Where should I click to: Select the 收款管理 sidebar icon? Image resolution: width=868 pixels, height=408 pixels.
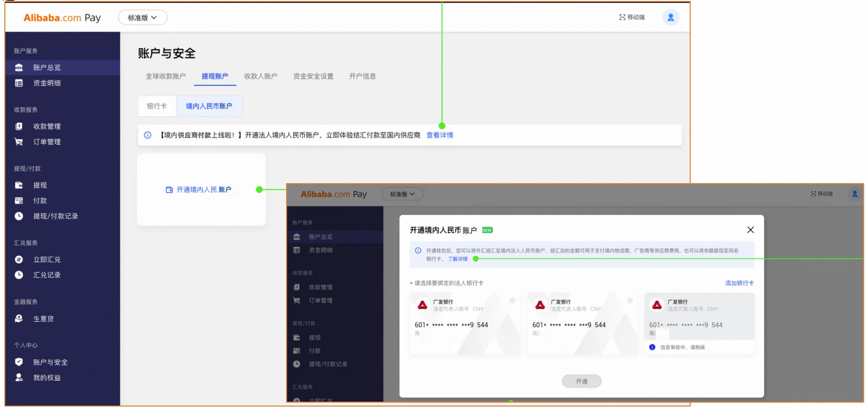[19, 126]
